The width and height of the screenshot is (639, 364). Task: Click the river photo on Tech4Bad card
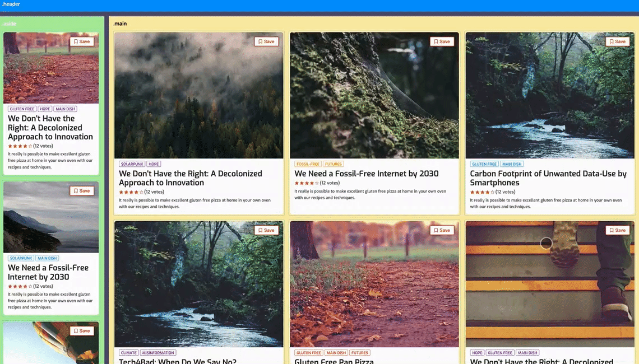(199, 284)
